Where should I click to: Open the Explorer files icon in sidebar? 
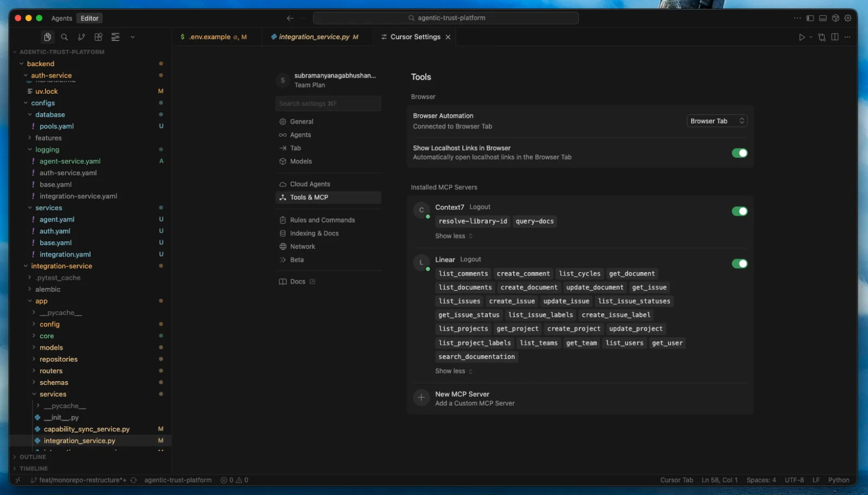coord(48,37)
